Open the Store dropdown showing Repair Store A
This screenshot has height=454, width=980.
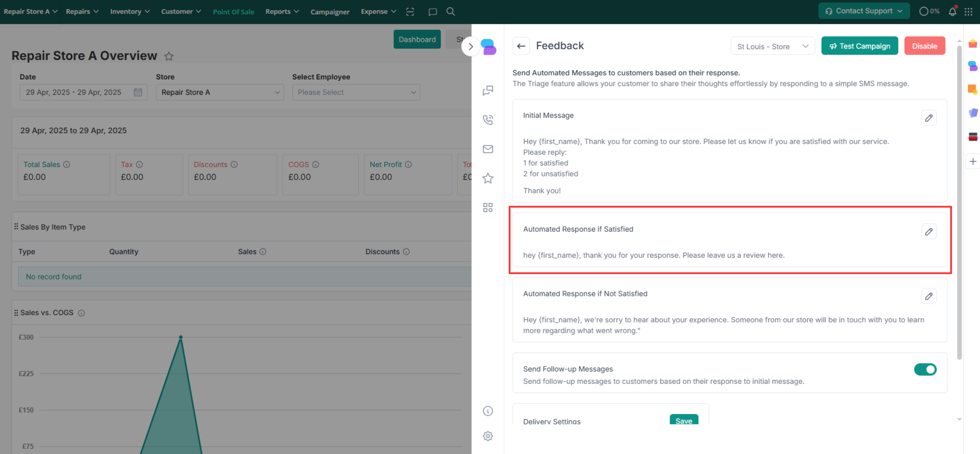point(220,92)
